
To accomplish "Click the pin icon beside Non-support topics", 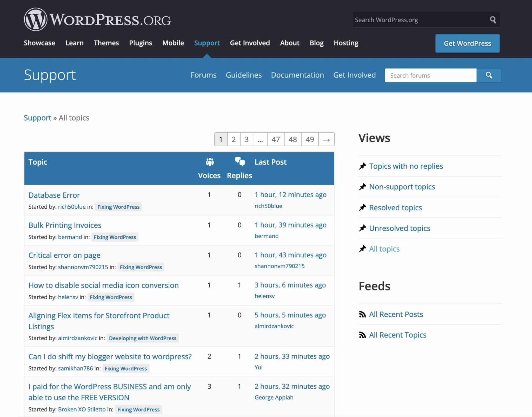I will (362, 187).
